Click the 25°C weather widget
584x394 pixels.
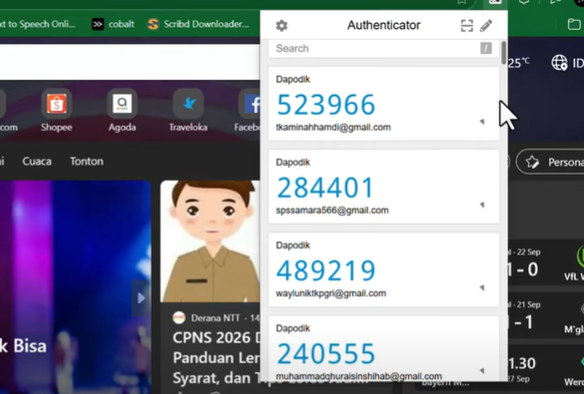518,63
